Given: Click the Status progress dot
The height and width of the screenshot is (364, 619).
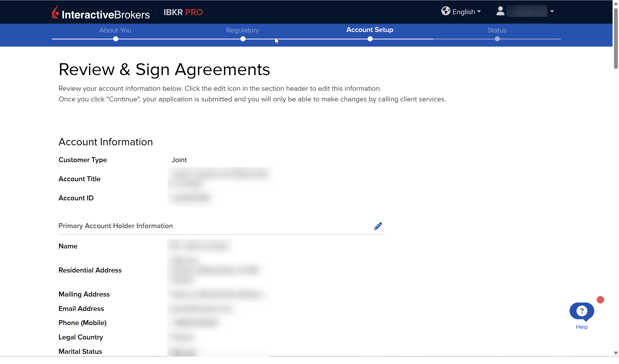Looking at the screenshot, I should pos(497,39).
